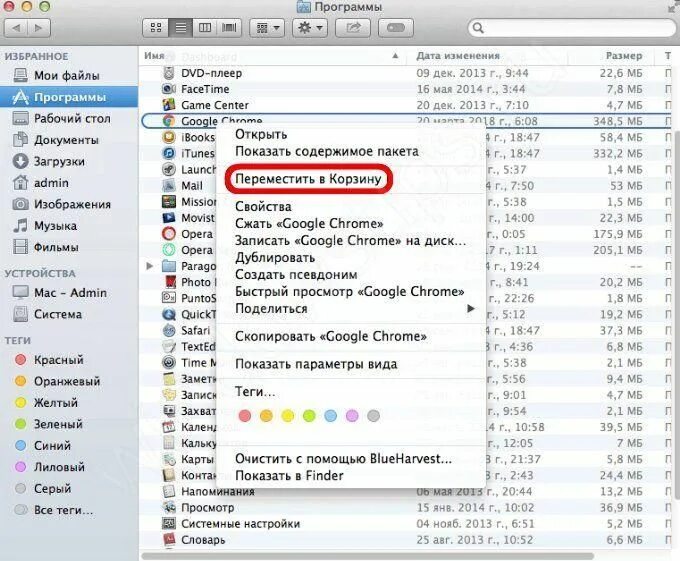Choose Очистить с помощью BlueHarvest

coord(350,459)
